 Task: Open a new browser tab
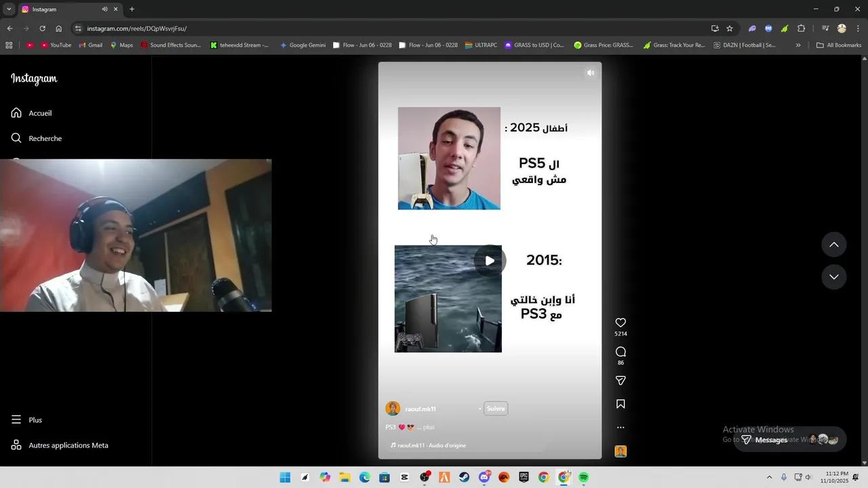click(x=132, y=9)
